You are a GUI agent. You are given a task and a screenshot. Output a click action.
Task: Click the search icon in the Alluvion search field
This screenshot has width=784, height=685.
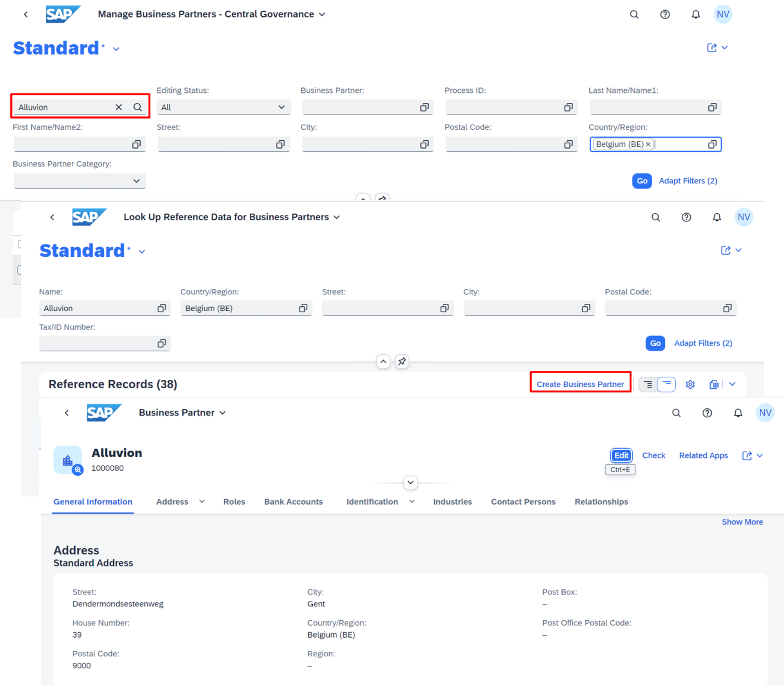tap(138, 107)
